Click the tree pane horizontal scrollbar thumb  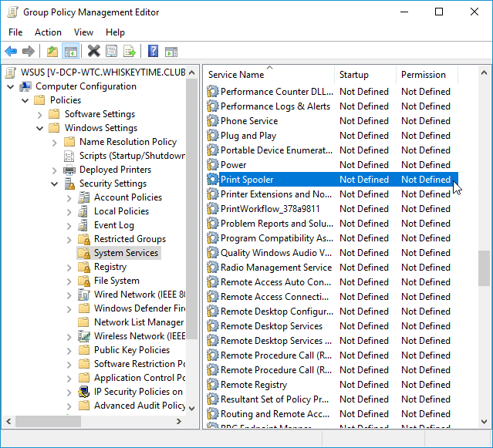point(48,421)
